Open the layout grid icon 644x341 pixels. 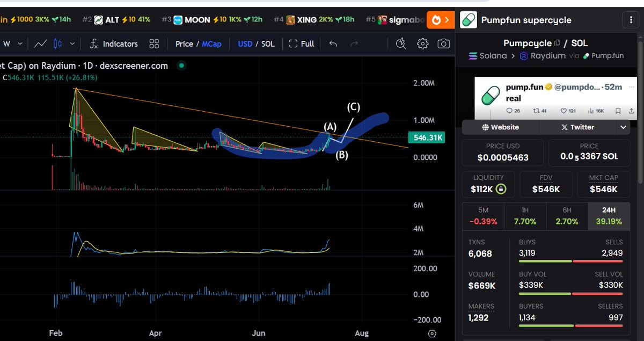(x=155, y=43)
